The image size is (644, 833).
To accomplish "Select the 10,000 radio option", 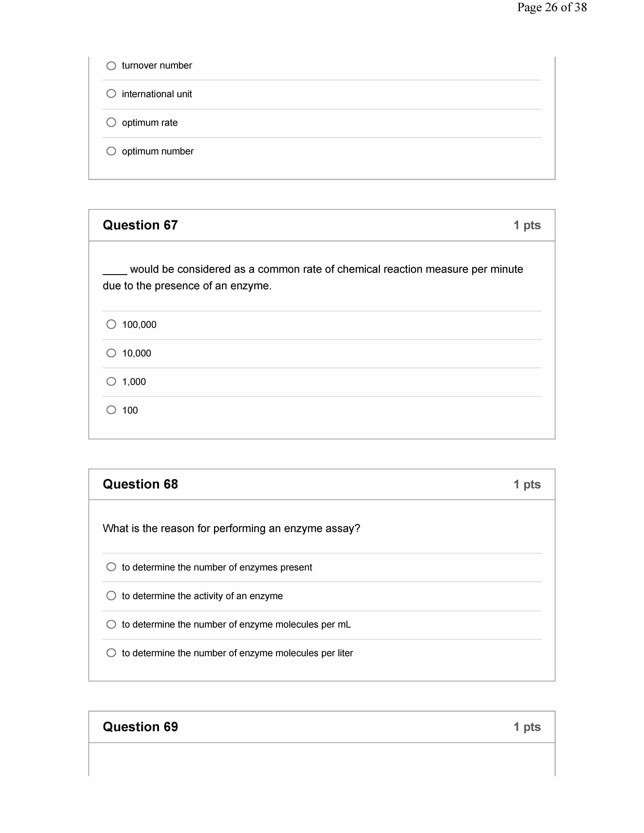I will (x=111, y=353).
